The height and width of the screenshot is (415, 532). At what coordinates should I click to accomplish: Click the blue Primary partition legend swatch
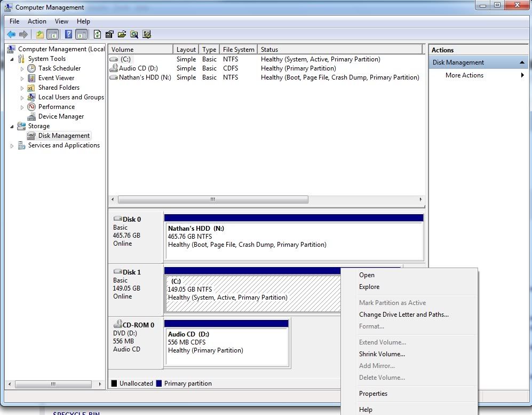coord(159,383)
